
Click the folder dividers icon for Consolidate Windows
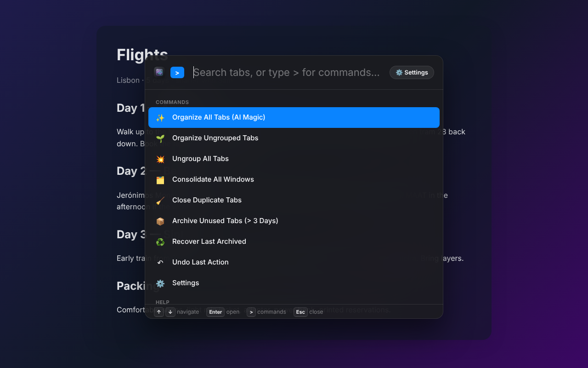(160, 180)
